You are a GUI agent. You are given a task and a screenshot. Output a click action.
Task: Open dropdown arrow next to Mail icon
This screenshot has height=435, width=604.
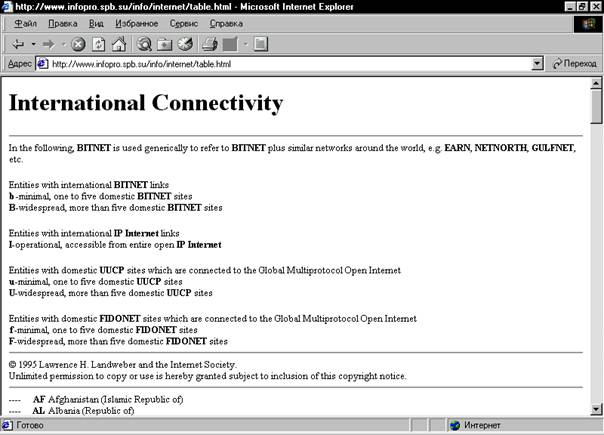[x=245, y=44]
